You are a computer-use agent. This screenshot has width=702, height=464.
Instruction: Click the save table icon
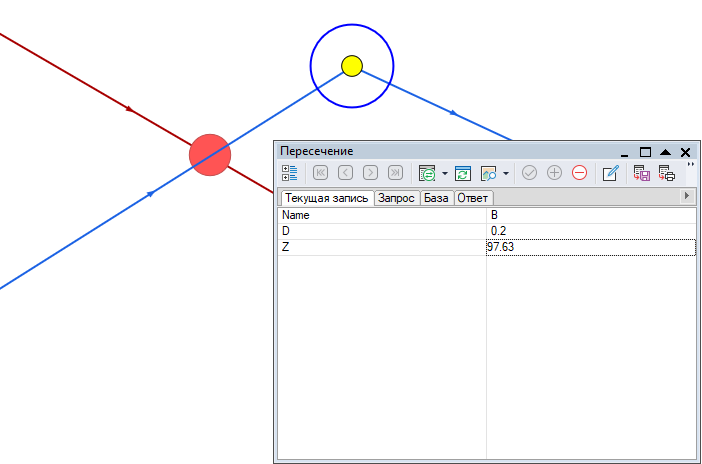[642, 173]
